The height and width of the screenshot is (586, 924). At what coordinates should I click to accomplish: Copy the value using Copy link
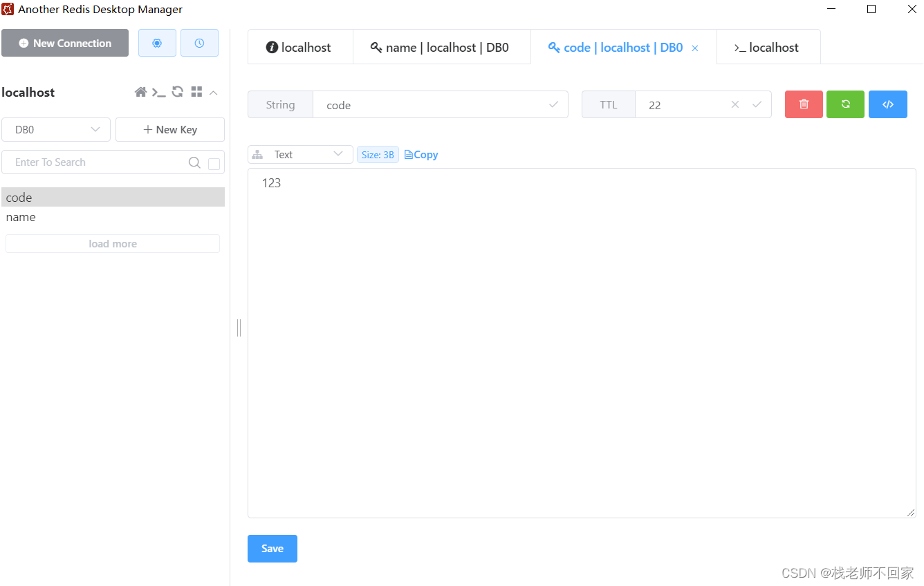[421, 155]
